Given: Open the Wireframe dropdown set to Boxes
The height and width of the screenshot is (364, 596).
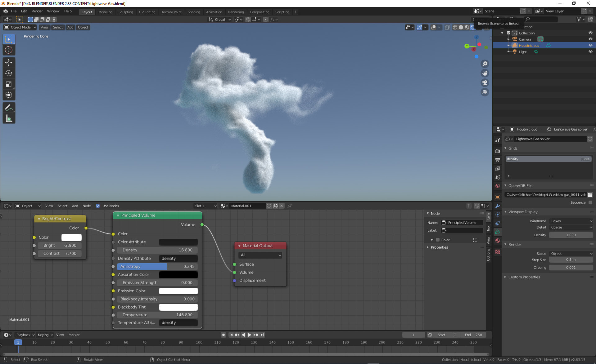Looking at the screenshot, I should pyautogui.click(x=571, y=221).
